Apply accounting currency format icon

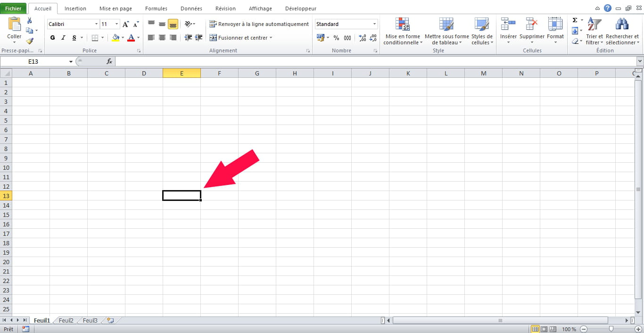coord(321,38)
